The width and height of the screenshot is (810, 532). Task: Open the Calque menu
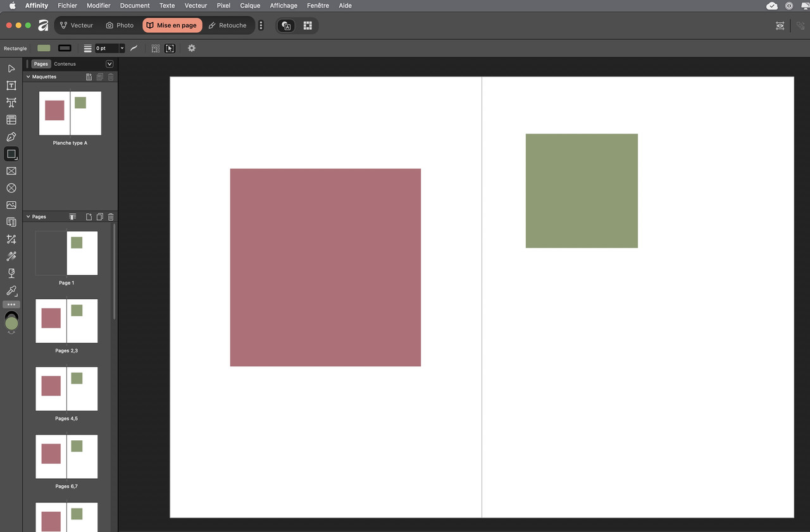click(x=250, y=6)
